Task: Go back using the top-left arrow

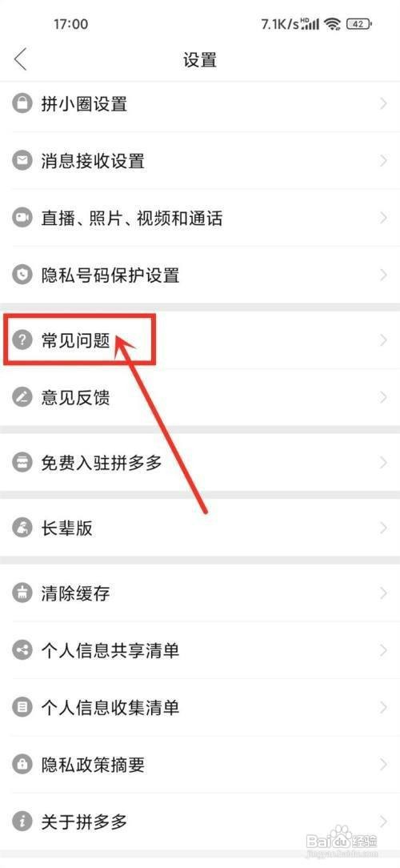Action: tap(21, 59)
